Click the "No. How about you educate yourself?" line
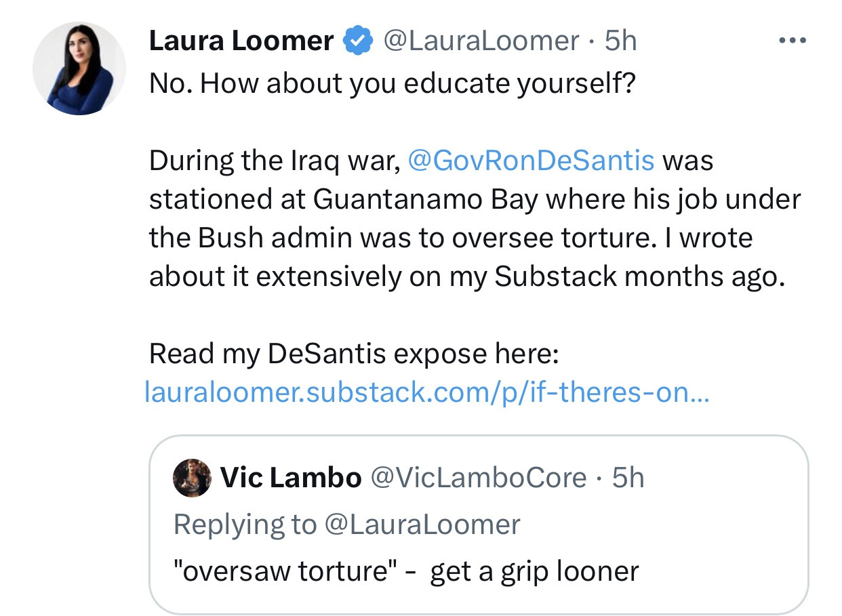842x616 pixels. click(393, 83)
